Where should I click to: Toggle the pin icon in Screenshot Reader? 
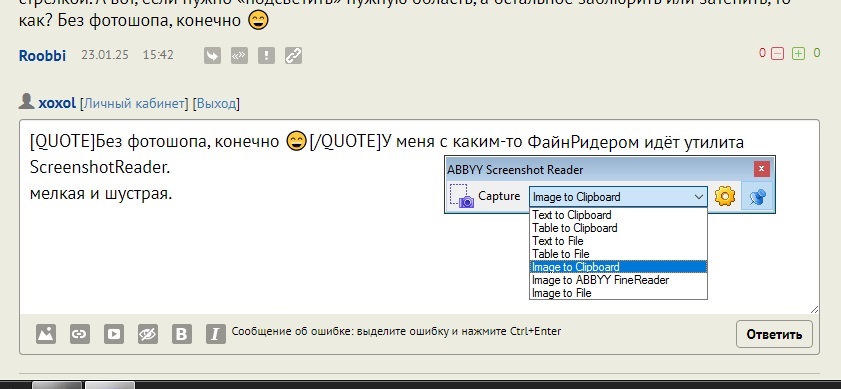pyautogui.click(x=757, y=196)
